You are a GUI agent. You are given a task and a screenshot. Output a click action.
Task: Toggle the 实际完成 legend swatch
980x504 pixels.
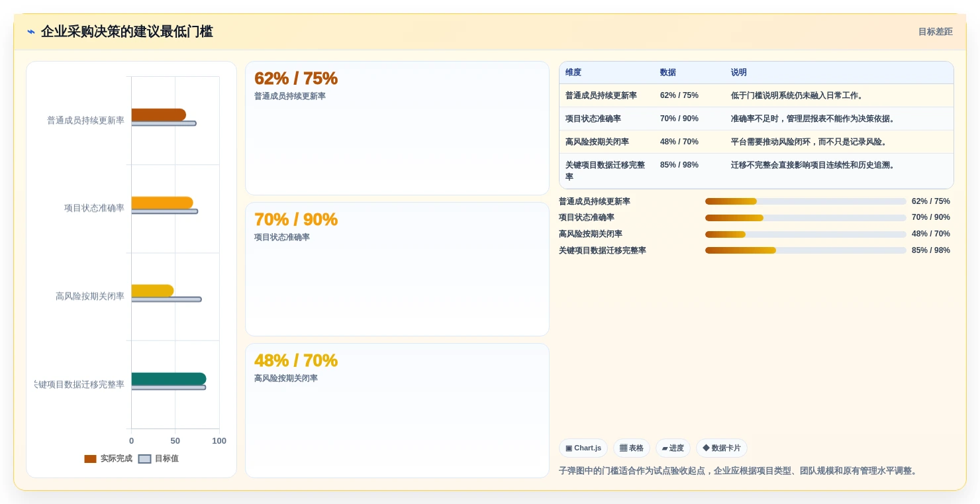(x=91, y=459)
